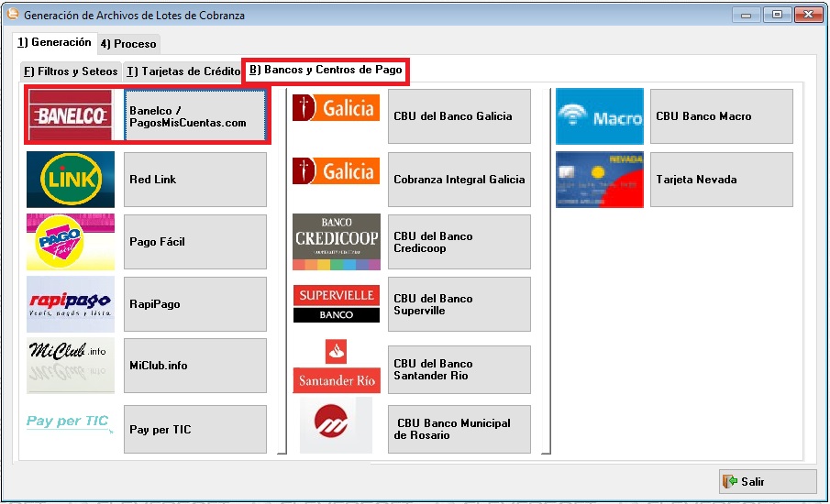The width and height of the screenshot is (830, 504).
Task: Click the green Link logo
Action: click(71, 179)
